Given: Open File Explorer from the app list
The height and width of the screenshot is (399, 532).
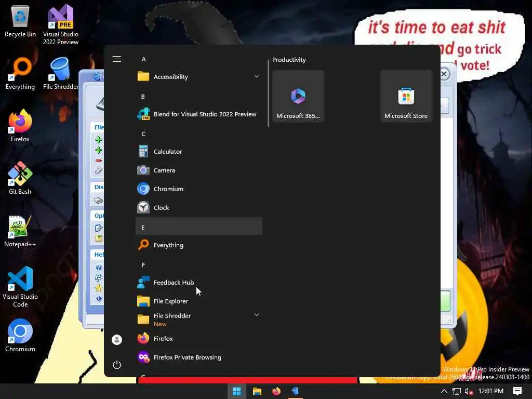Looking at the screenshot, I should [x=199, y=301].
